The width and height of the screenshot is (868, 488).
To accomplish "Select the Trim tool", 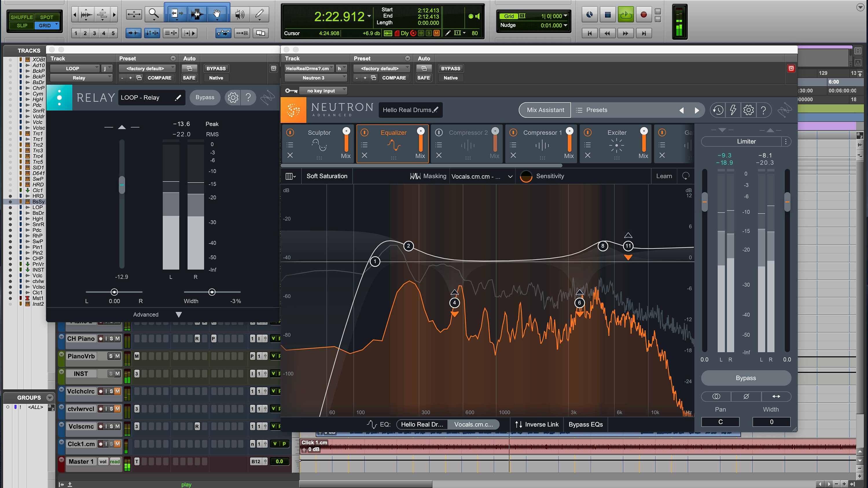I will coord(176,14).
